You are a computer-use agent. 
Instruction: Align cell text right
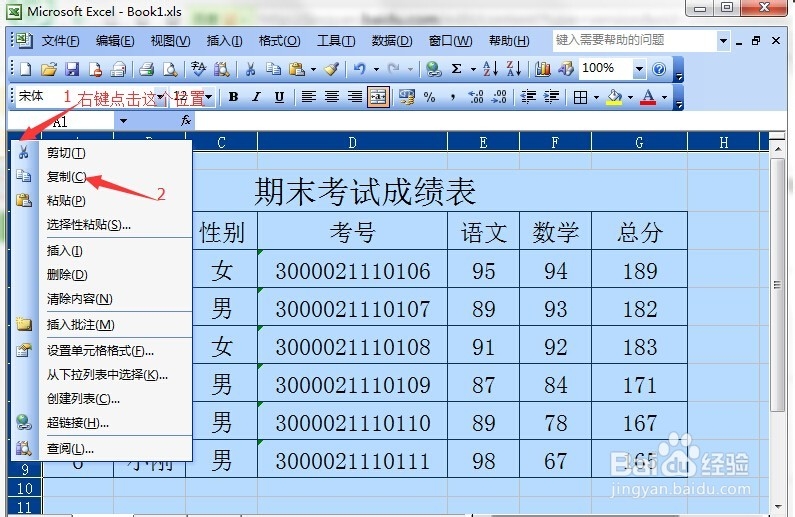tap(355, 97)
